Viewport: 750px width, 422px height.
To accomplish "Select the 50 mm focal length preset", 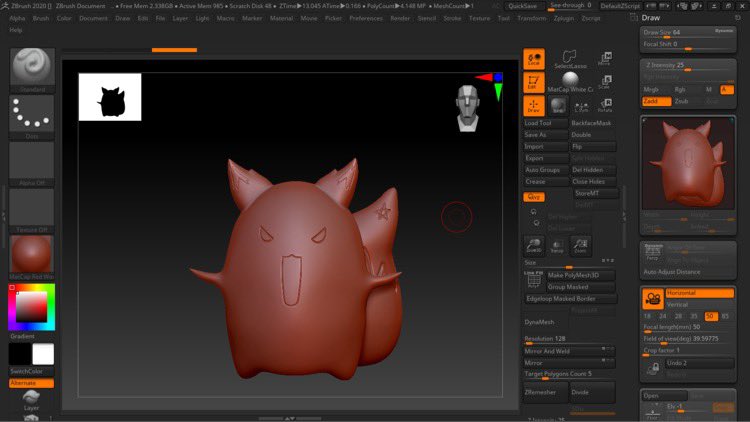I will point(711,316).
